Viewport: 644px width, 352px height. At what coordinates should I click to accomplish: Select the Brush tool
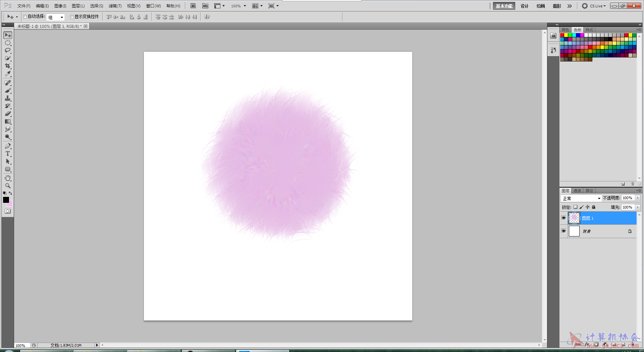8,90
